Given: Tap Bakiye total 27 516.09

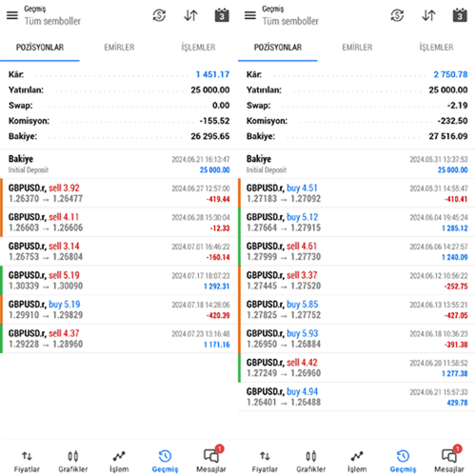Looking at the screenshot, I should 448,136.
